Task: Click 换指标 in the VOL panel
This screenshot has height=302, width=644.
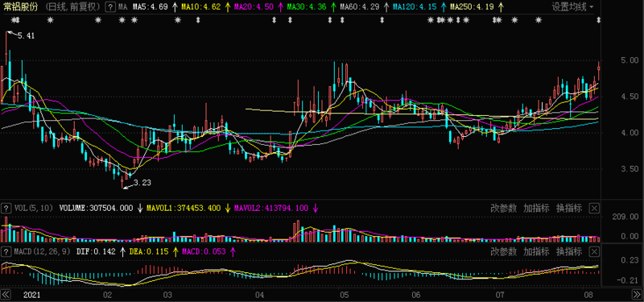Action: 569,209
